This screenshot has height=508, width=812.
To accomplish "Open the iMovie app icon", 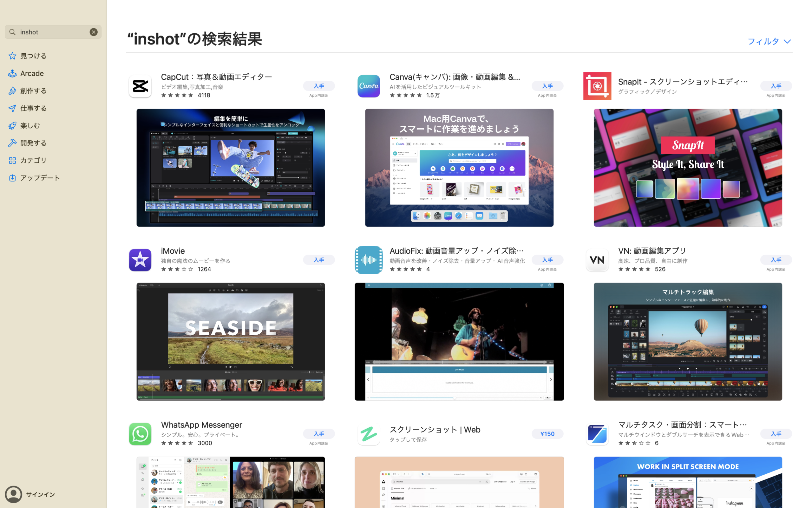I will click(140, 260).
